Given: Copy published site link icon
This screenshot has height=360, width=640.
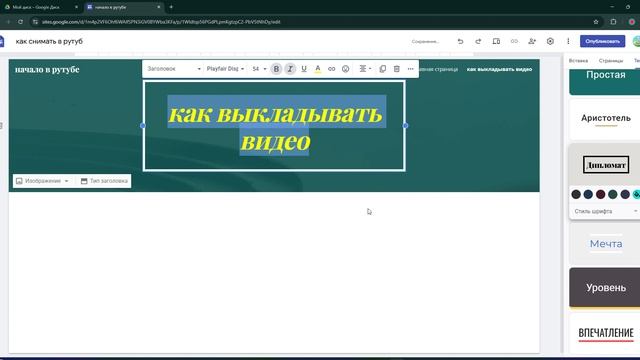Looking at the screenshot, I should (x=514, y=41).
